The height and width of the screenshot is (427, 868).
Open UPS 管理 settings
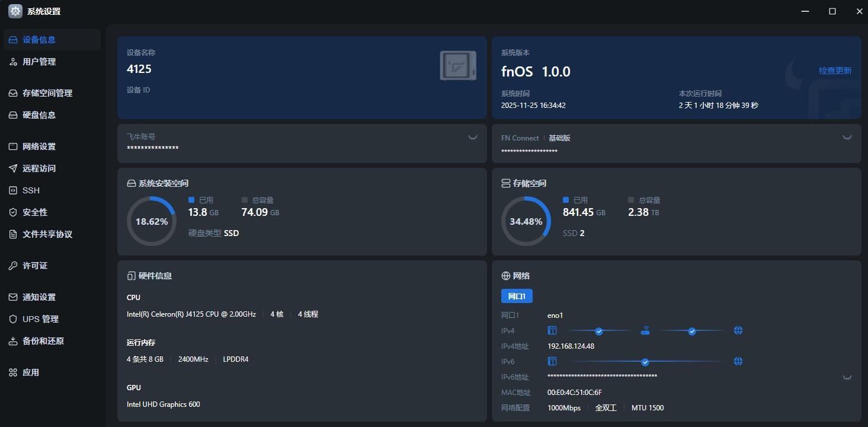point(40,319)
